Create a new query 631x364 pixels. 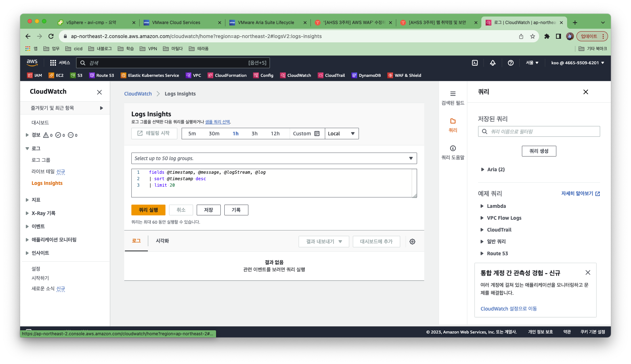click(539, 151)
